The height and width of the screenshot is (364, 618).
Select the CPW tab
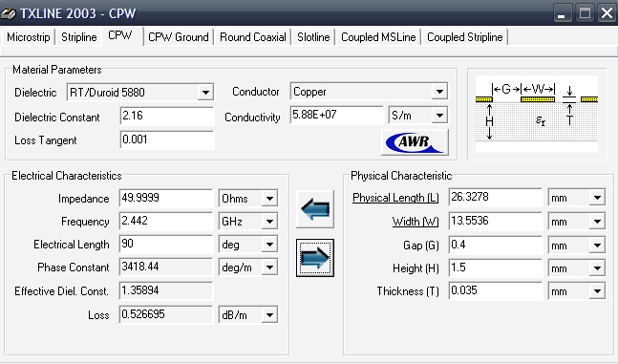click(120, 35)
